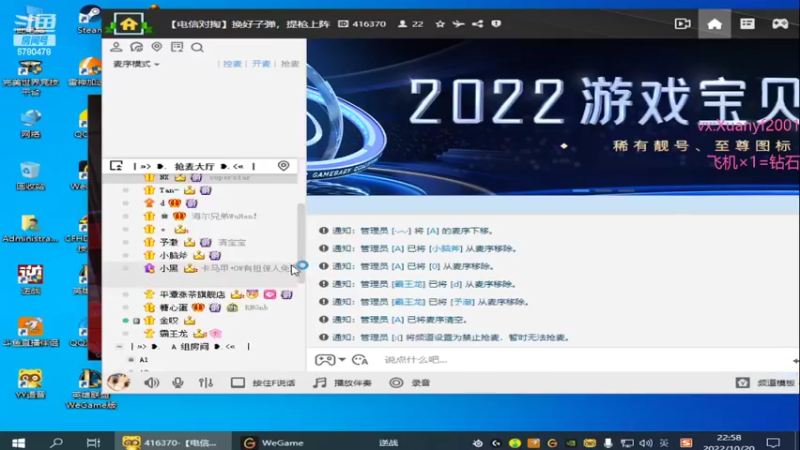
Task: Click the location pin icon in sidebar toolbar
Action: (x=157, y=47)
